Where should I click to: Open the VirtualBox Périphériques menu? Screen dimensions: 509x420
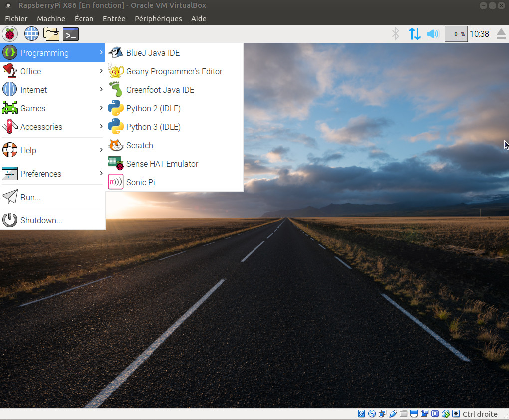(158, 19)
